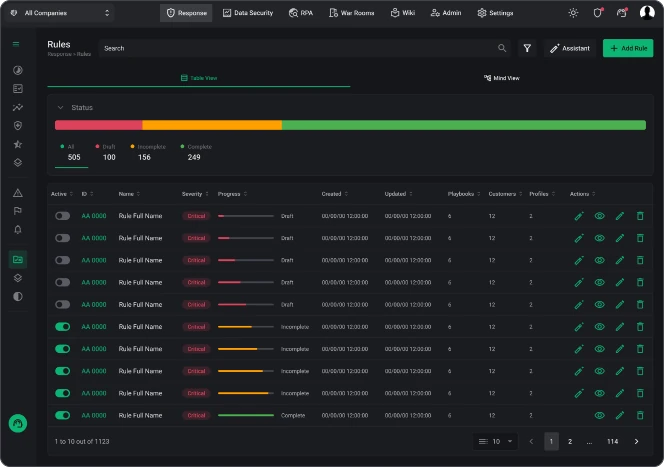Sort by the Active column
Screen dimensions: 664x467
[62, 194]
